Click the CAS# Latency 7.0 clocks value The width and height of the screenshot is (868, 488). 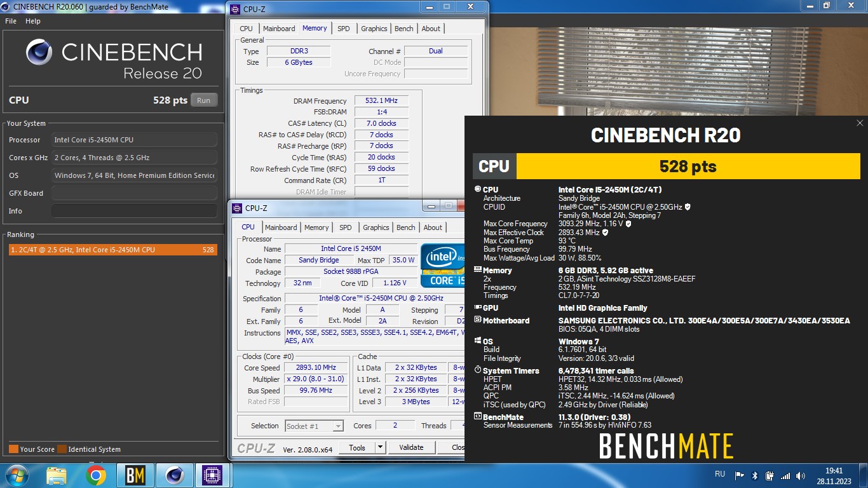(x=381, y=123)
